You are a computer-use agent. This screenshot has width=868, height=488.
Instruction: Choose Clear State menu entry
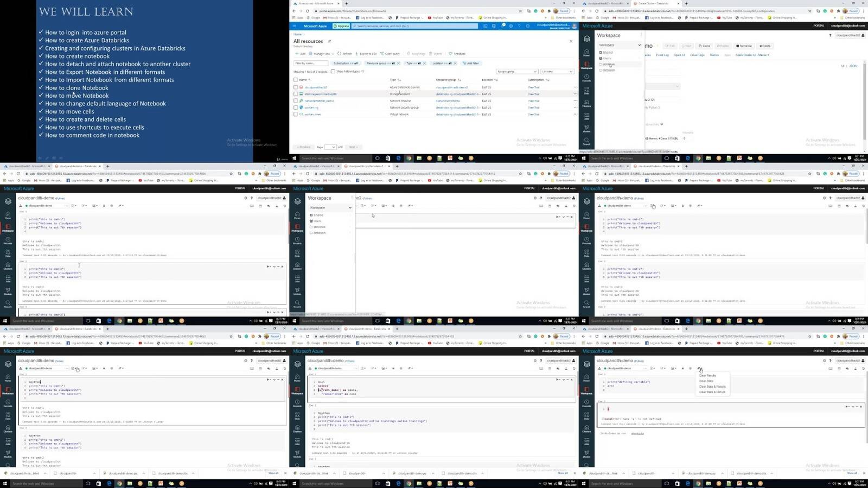tap(706, 381)
